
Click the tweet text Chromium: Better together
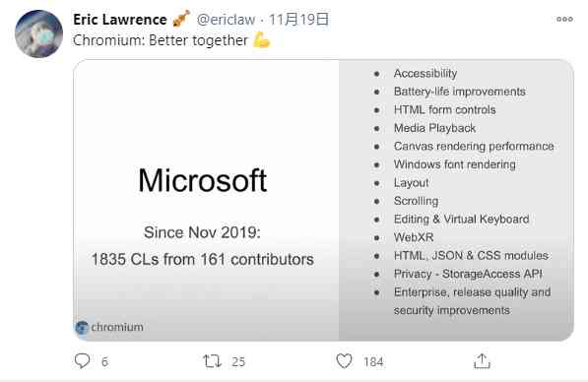[x=161, y=40]
